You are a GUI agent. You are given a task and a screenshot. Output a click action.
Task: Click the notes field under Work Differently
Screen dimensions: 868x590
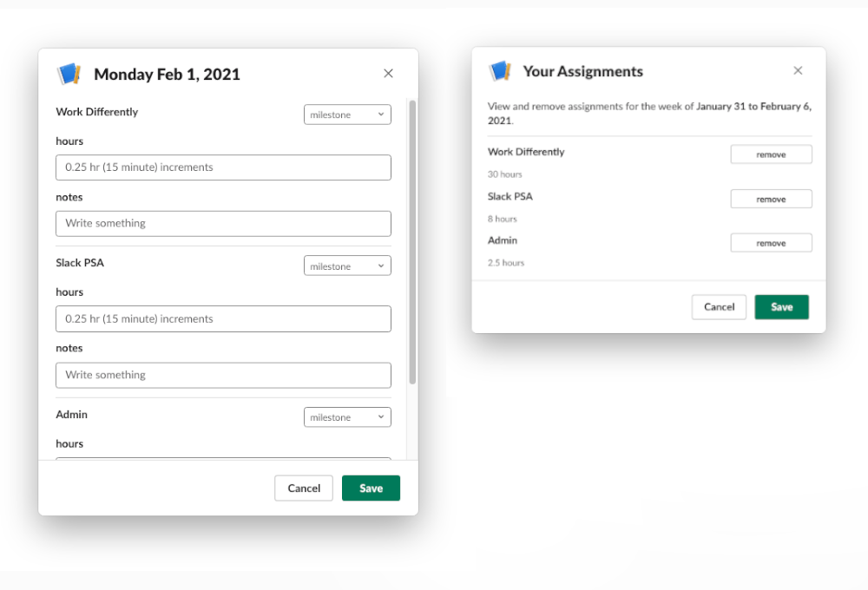[x=223, y=223]
